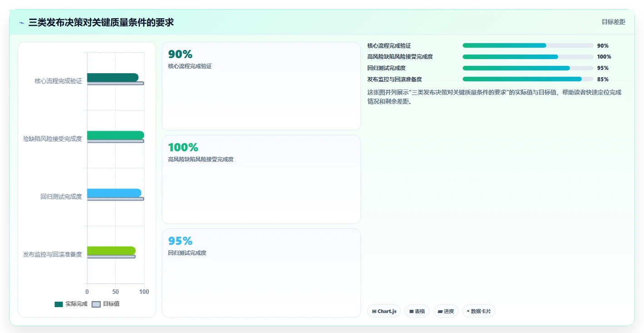Click the 95% value in progress list
The height and width of the screenshot is (333, 644).
603,68
